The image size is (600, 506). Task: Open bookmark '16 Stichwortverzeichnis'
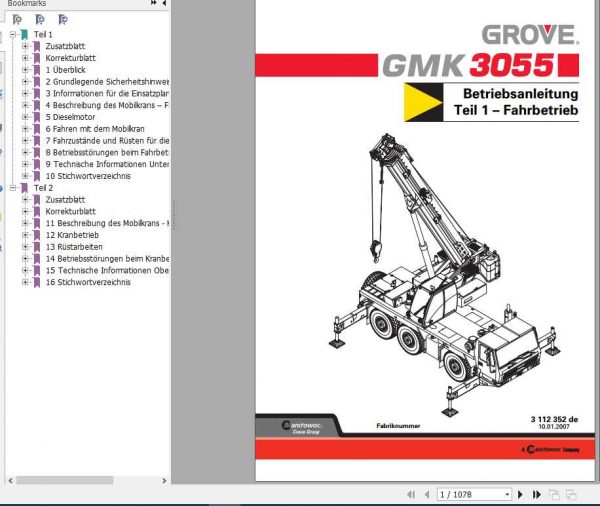88,282
